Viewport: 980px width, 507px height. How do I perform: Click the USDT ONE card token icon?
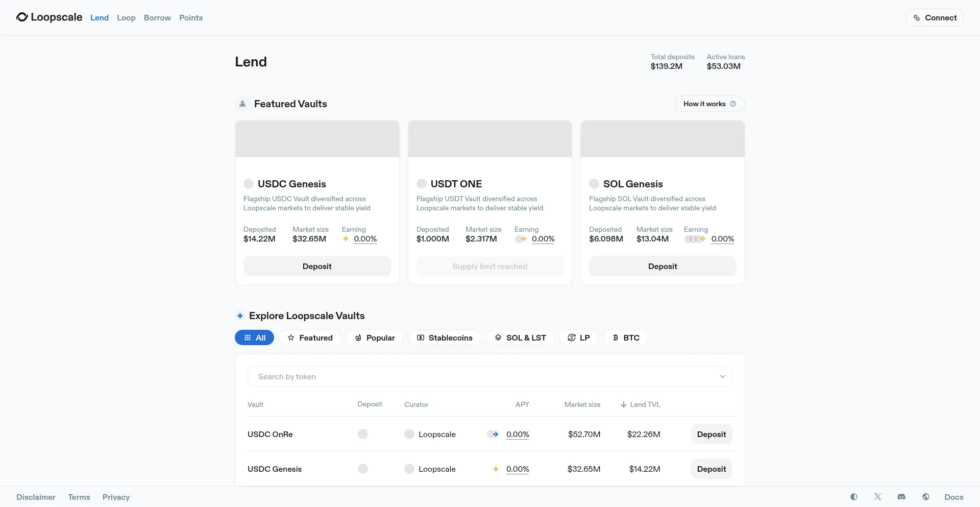point(422,184)
